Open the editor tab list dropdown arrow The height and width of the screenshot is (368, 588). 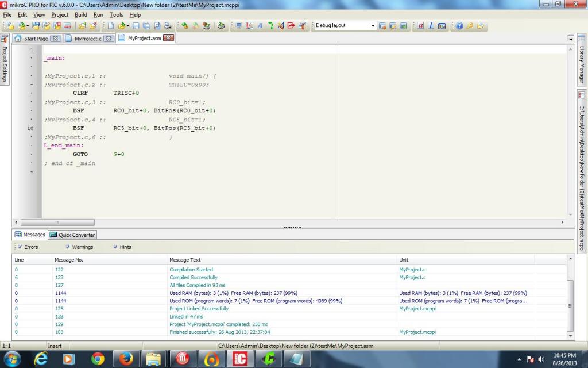(x=571, y=39)
